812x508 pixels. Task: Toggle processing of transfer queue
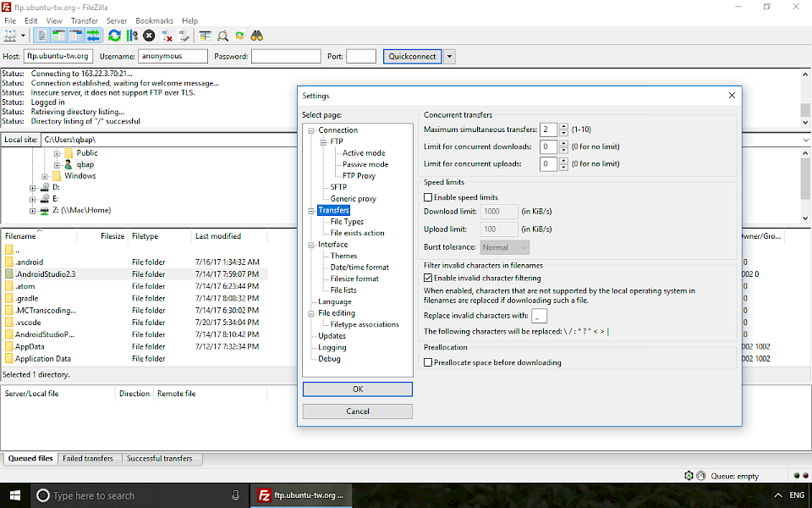[132, 36]
